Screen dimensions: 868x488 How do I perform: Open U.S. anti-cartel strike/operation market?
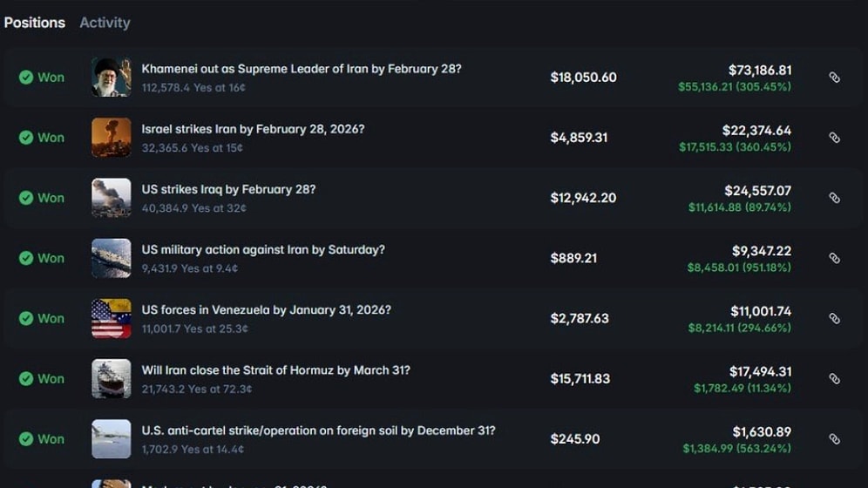click(x=318, y=430)
